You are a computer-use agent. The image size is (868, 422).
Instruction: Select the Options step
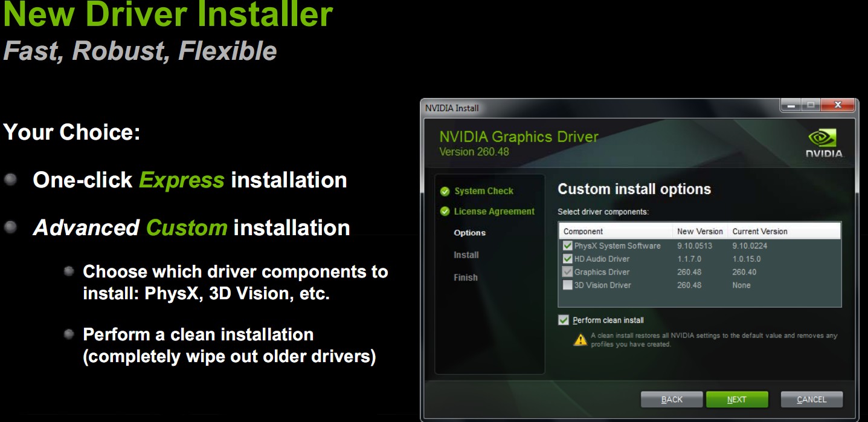(x=470, y=233)
